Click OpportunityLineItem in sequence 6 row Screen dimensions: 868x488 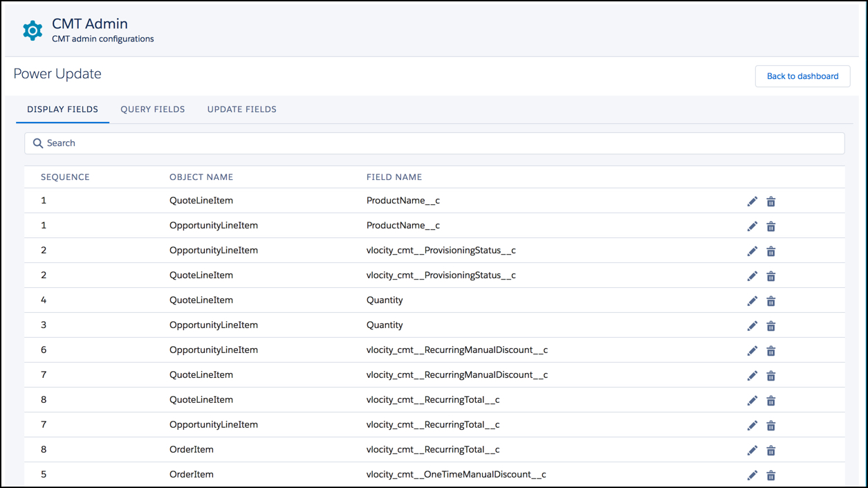pos(214,350)
